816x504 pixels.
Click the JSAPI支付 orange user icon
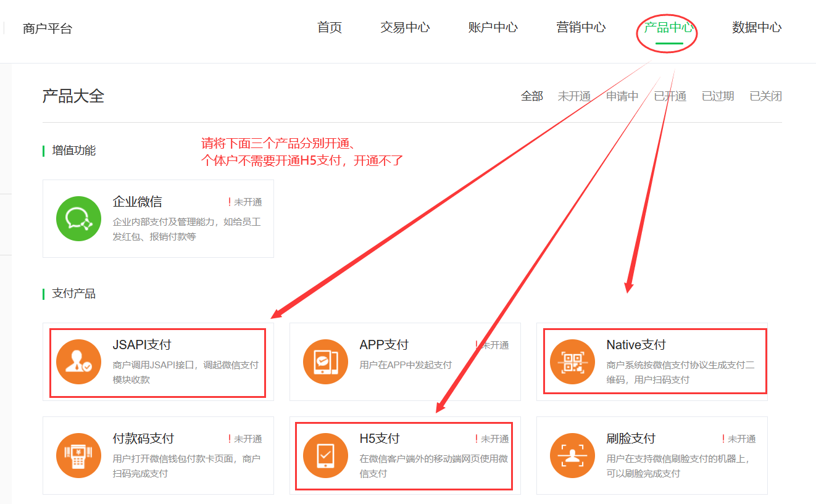[78, 361]
